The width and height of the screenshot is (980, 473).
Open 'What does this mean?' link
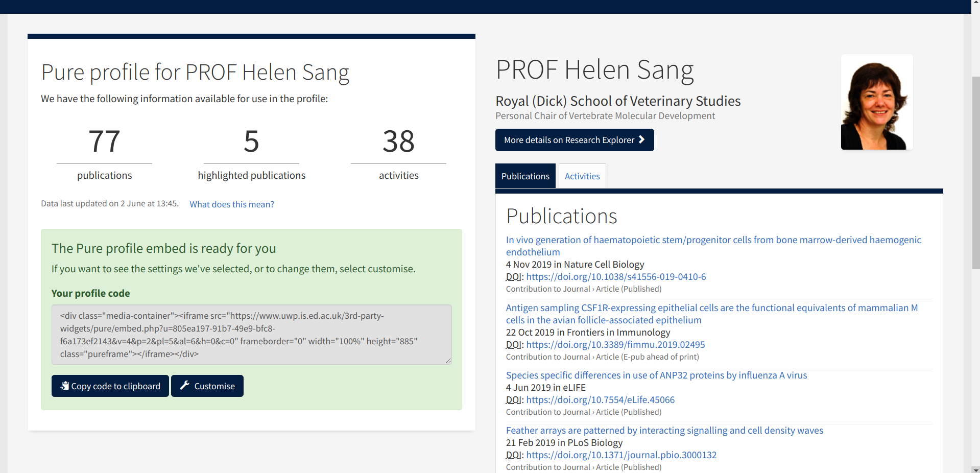[x=232, y=204]
